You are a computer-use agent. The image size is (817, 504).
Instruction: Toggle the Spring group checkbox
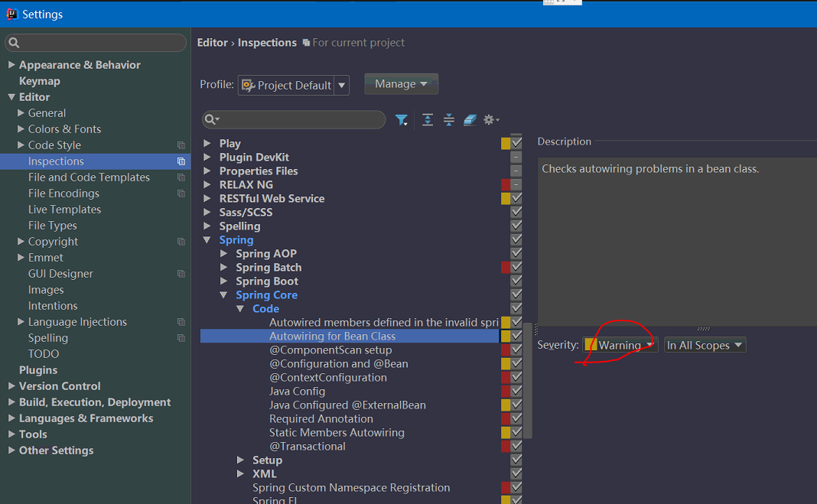(x=516, y=239)
